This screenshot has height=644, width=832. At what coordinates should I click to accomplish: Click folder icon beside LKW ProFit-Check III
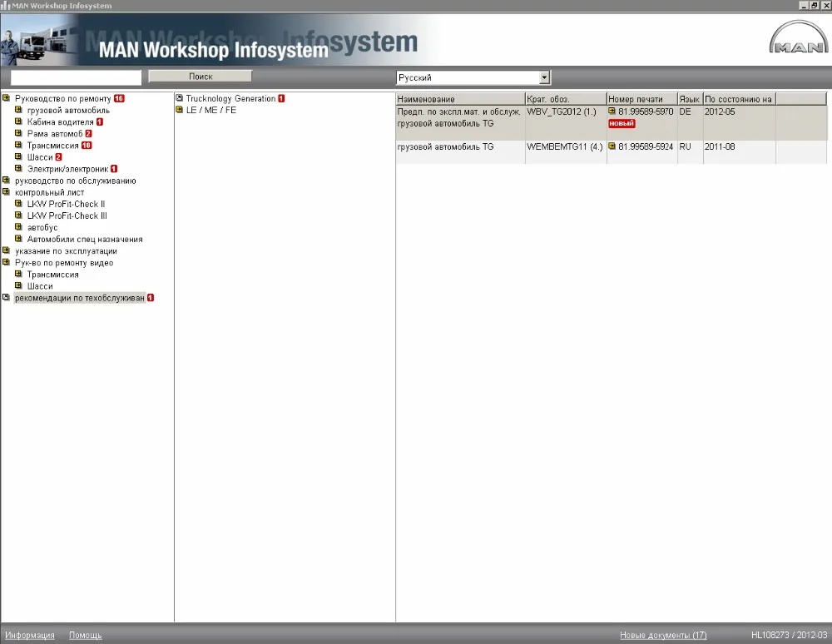point(18,215)
